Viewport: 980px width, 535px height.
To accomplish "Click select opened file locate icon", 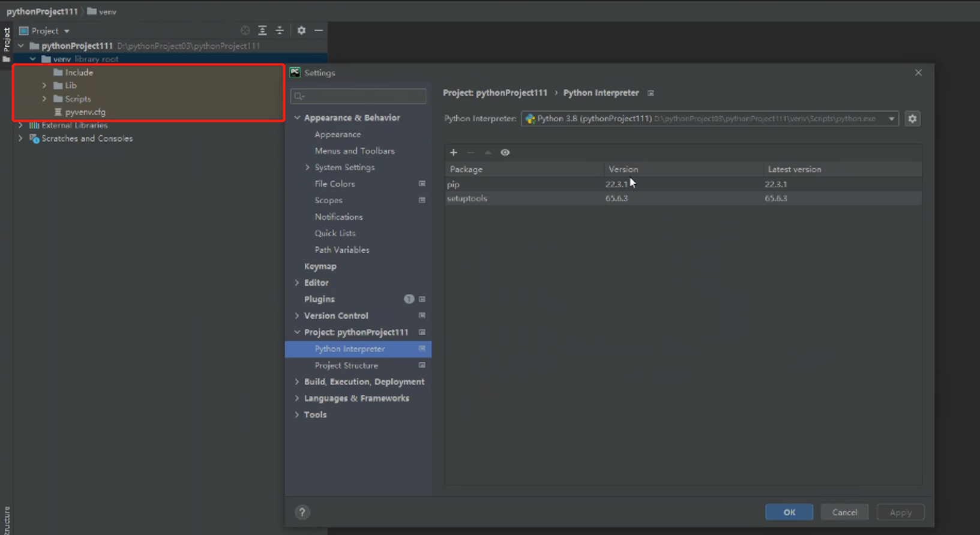I will [x=245, y=31].
